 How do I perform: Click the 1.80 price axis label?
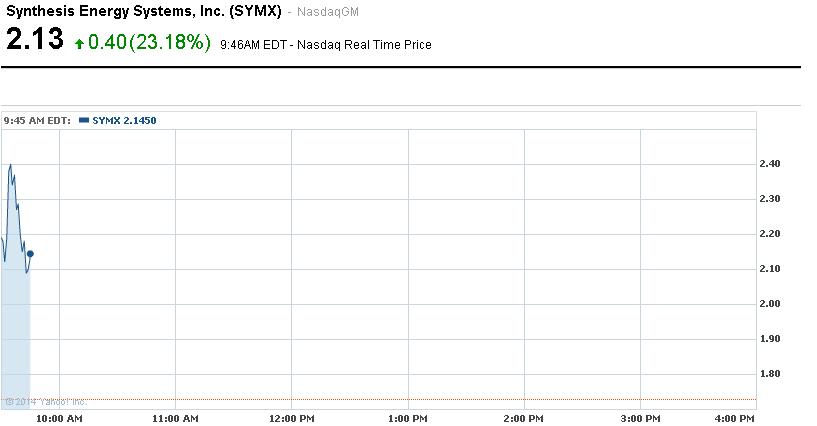770,374
